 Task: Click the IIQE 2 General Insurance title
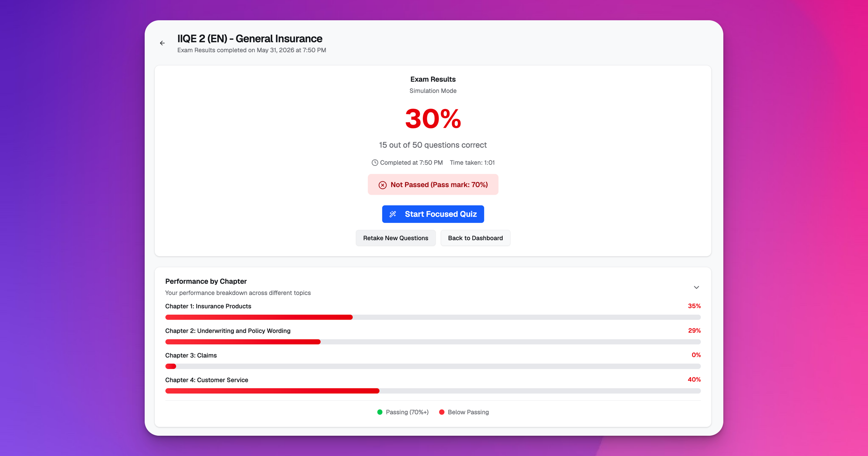[x=250, y=38]
